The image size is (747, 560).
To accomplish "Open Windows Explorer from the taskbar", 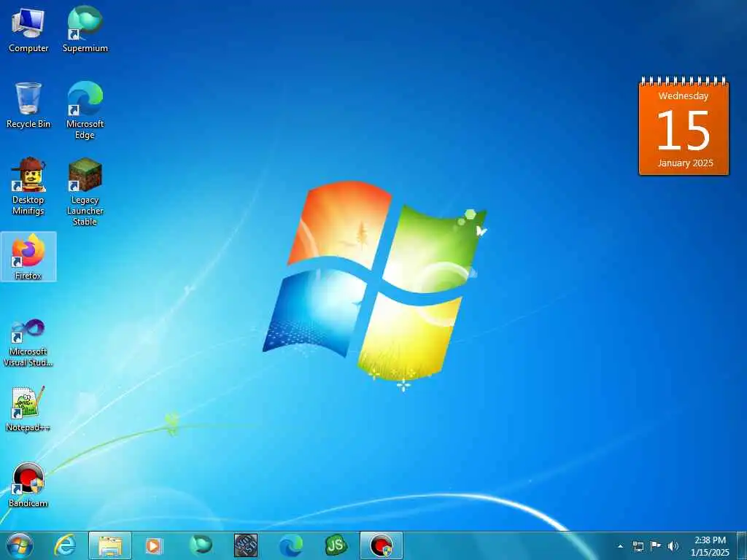I will pos(110,545).
